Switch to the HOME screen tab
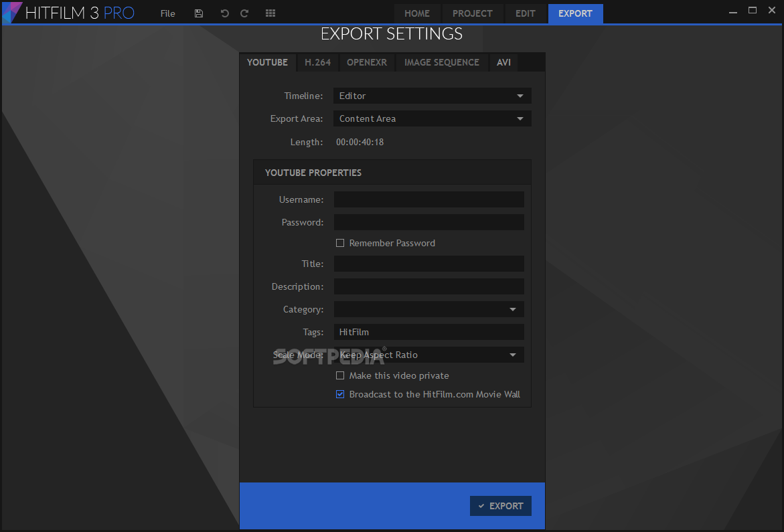This screenshot has width=784, height=532. point(417,13)
